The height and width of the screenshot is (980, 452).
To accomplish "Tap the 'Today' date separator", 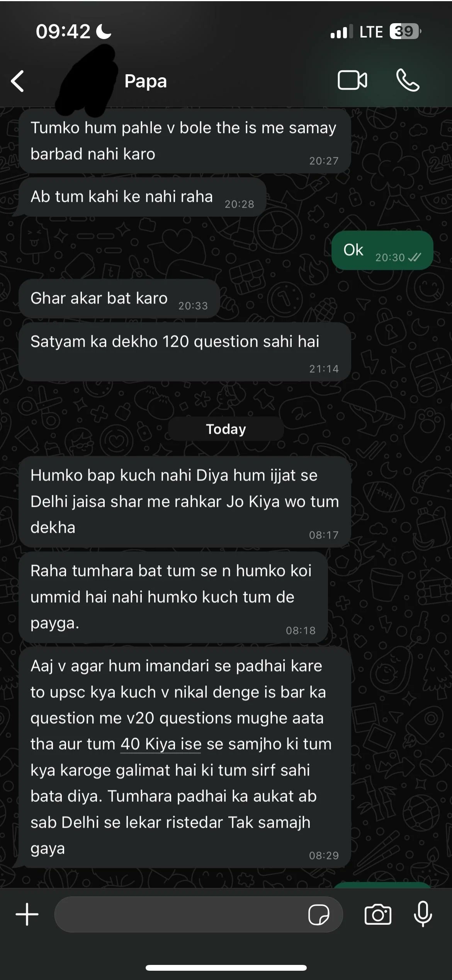I will [x=226, y=429].
